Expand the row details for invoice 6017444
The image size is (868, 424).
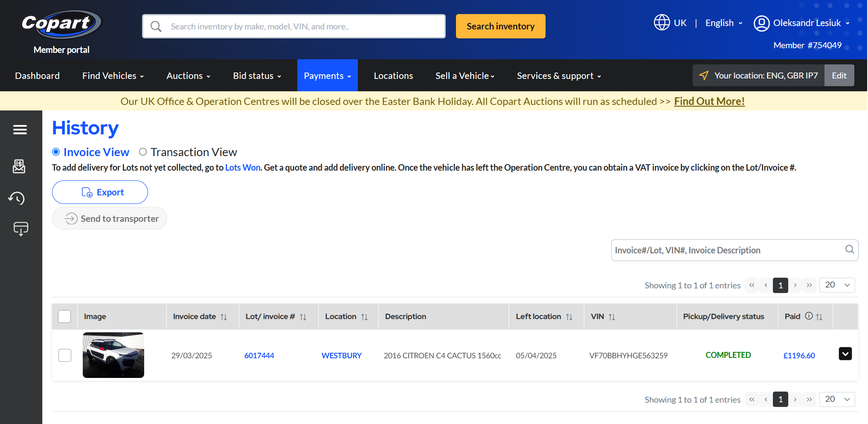pos(845,354)
